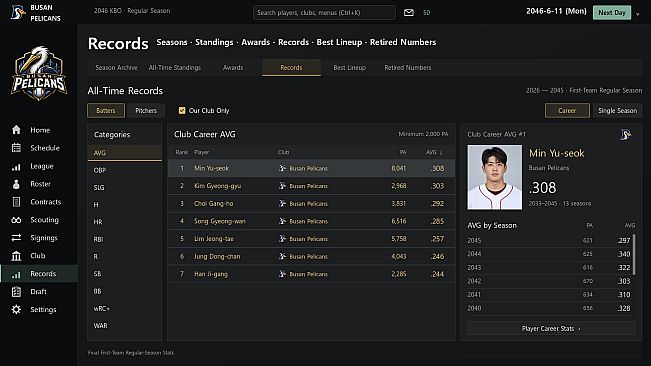Image resolution: width=651 pixels, height=366 pixels.
Task: Open the Awards tab
Action: pyautogui.click(x=233, y=68)
